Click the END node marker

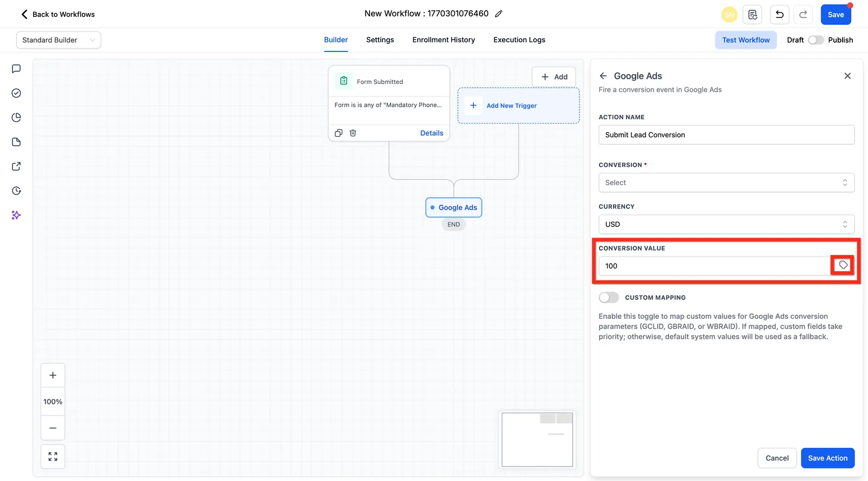[454, 225]
